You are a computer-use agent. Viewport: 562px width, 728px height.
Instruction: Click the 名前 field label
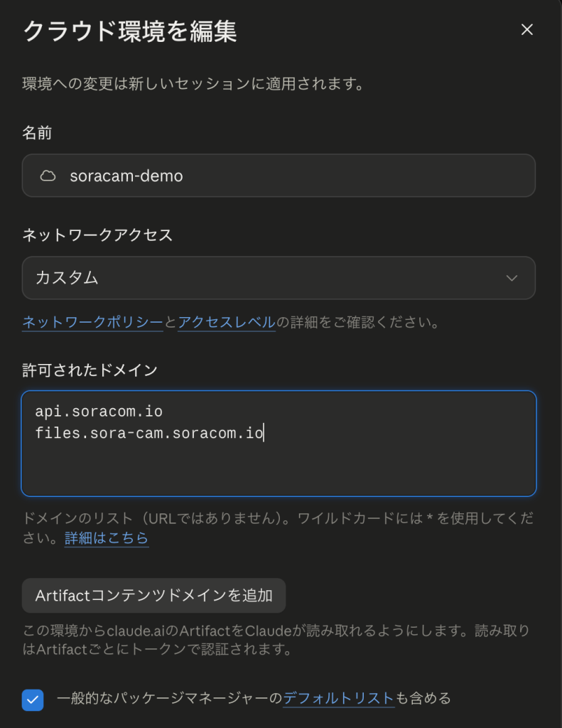click(37, 133)
